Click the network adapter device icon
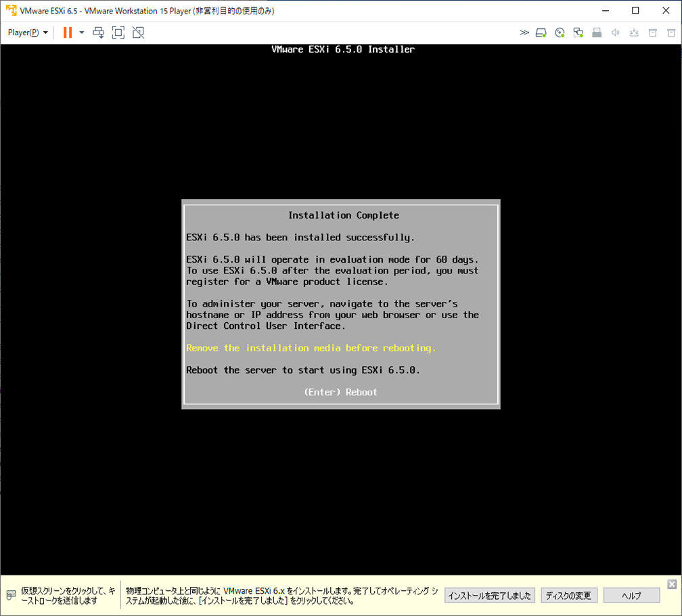The image size is (682, 616). pyautogui.click(x=578, y=32)
